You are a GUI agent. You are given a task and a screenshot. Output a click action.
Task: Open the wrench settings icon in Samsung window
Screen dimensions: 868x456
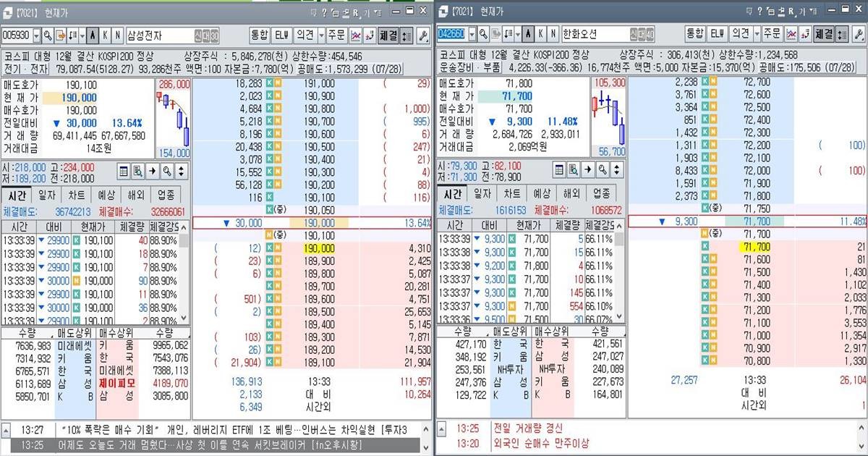click(x=422, y=35)
